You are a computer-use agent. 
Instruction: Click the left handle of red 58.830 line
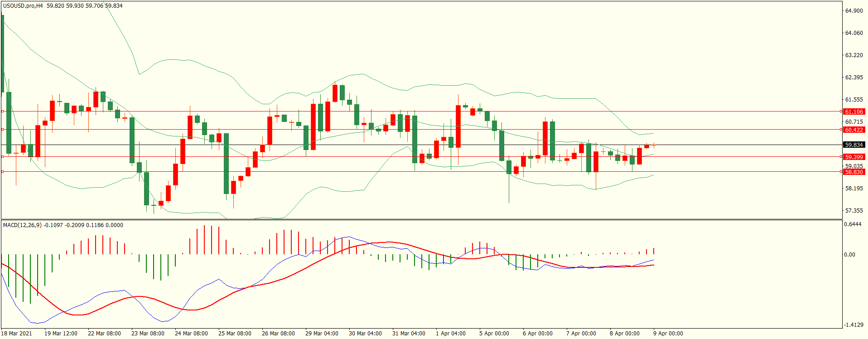(3, 171)
